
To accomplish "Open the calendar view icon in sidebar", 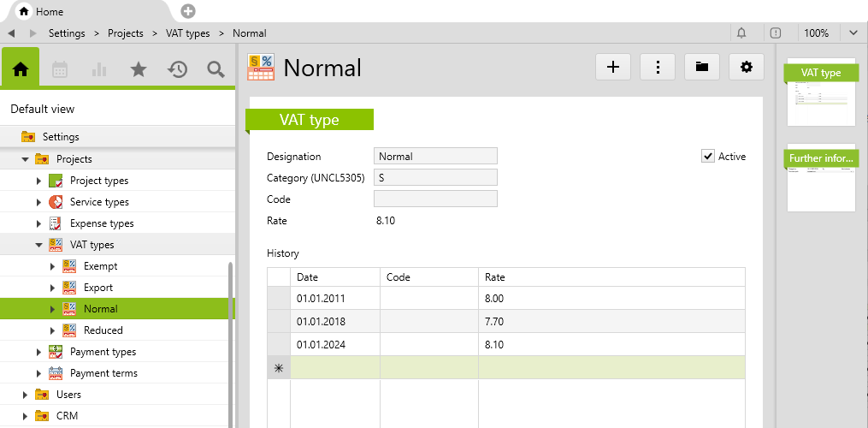I will 60,69.
